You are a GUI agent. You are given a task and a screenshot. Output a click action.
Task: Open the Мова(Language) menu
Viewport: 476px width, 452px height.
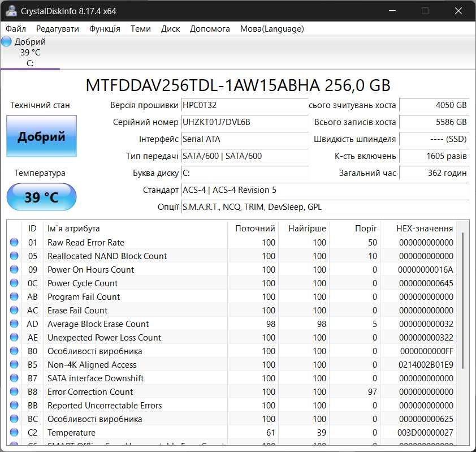(272, 29)
